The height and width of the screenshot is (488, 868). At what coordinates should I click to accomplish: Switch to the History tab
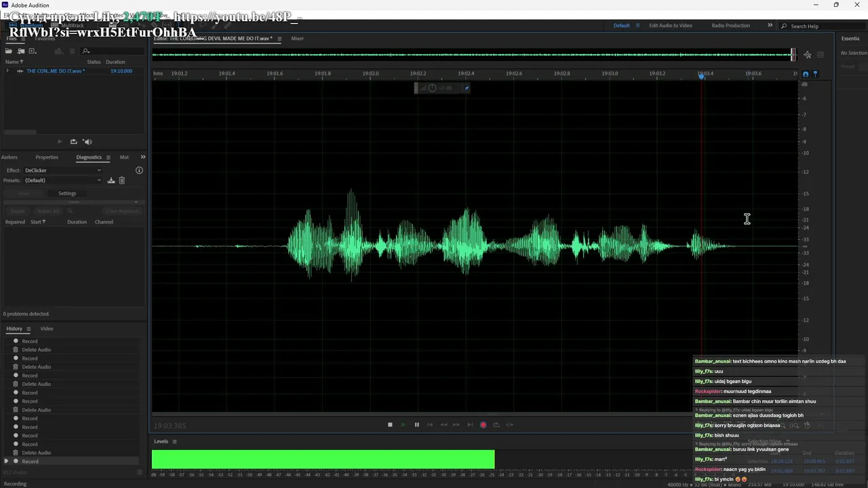point(14,329)
